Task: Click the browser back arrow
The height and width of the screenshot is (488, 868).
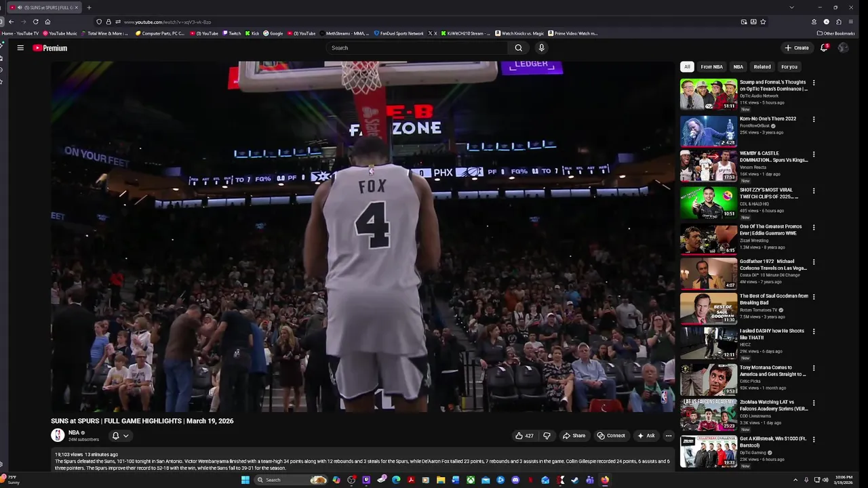Action: coord(11,22)
